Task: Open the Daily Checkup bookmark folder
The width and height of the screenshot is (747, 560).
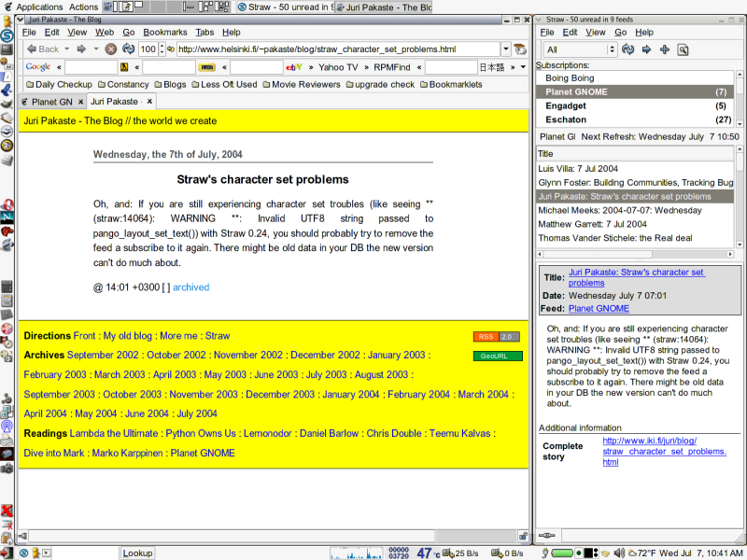Action: (59, 84)
